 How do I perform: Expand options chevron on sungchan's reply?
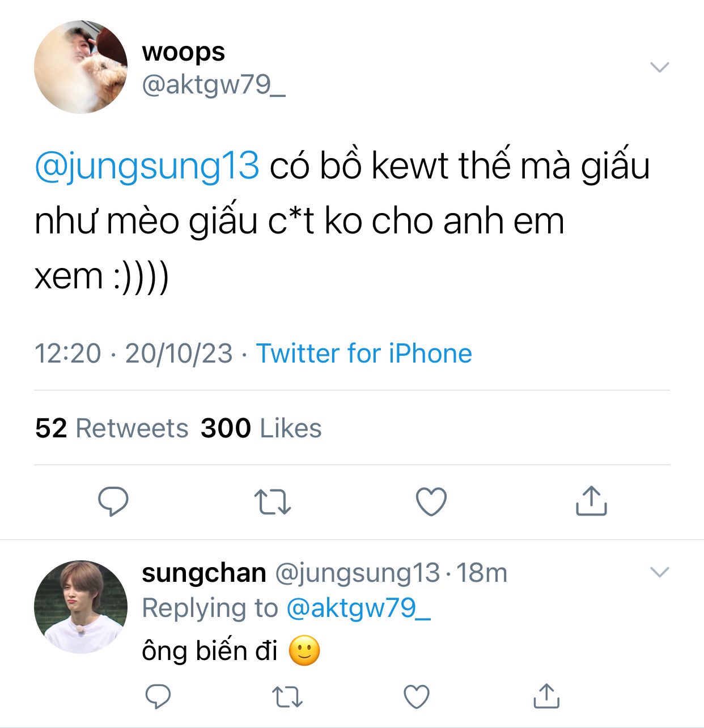[x=660, y=572]
